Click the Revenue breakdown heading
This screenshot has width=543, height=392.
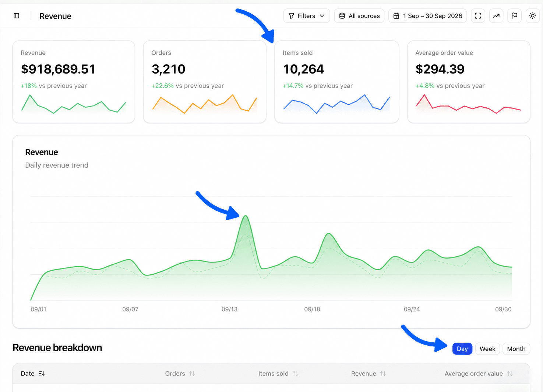(57, 348)
